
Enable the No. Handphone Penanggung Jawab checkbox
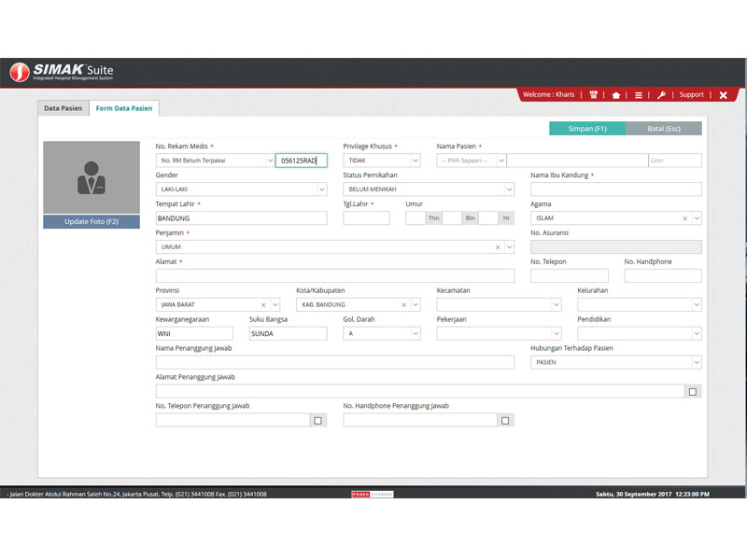click(x=505, y=421)
